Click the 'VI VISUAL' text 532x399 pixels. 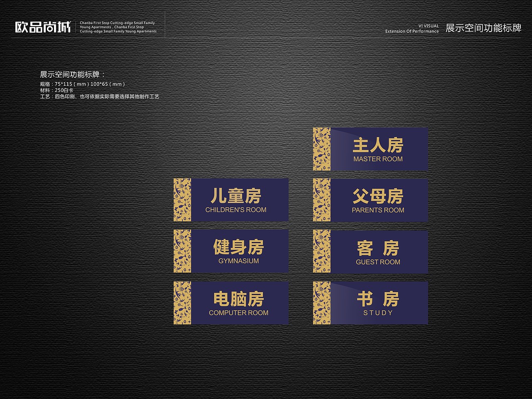pyautogui.click(x=429, y=26)
